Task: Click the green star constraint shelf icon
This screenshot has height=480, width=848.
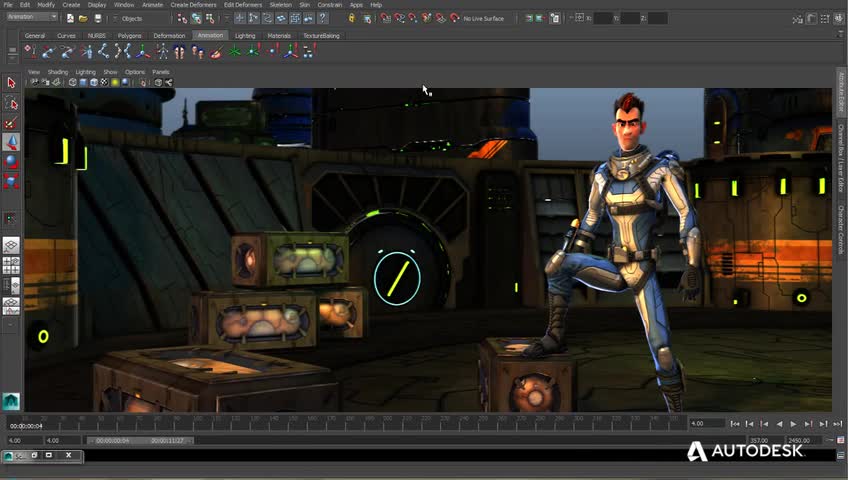Action: click(x=234, y=51)
